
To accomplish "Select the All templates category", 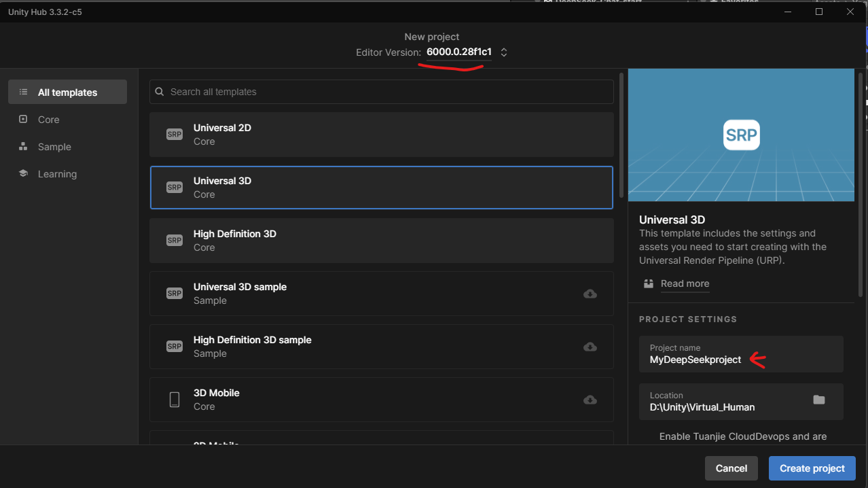I will pyautogui.click(x=67, y=92).
